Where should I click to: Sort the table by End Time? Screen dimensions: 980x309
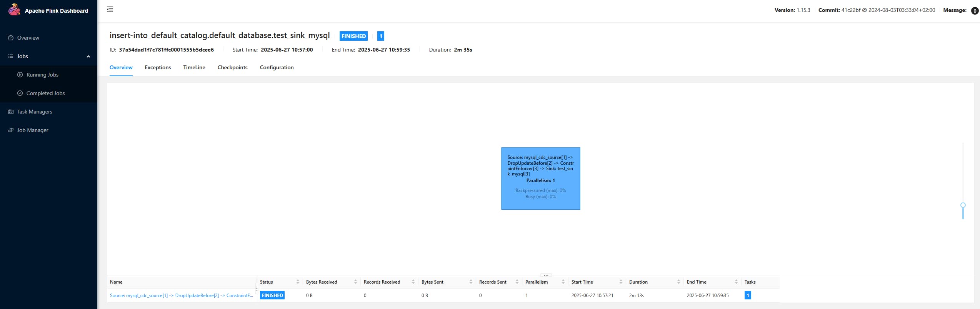click(x=736, y=282)
